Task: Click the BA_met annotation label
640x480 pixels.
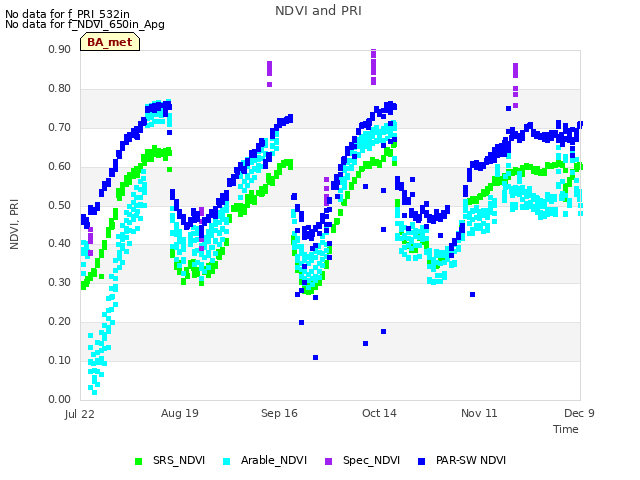Action: pyautogui.click(x=110, y=42)
